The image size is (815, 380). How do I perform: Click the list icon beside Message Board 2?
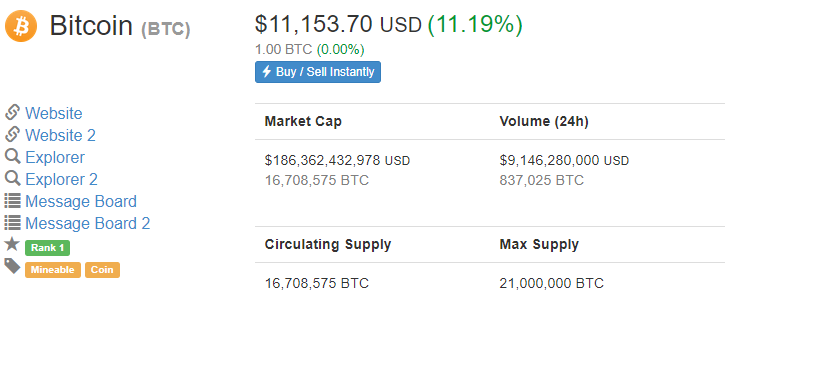(12, 222)
